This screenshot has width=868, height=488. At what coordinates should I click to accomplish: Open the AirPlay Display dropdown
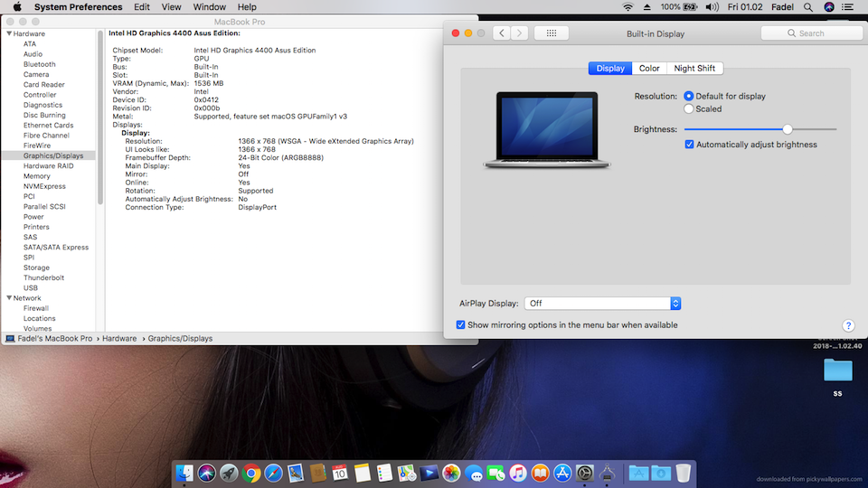pos(602,304)
